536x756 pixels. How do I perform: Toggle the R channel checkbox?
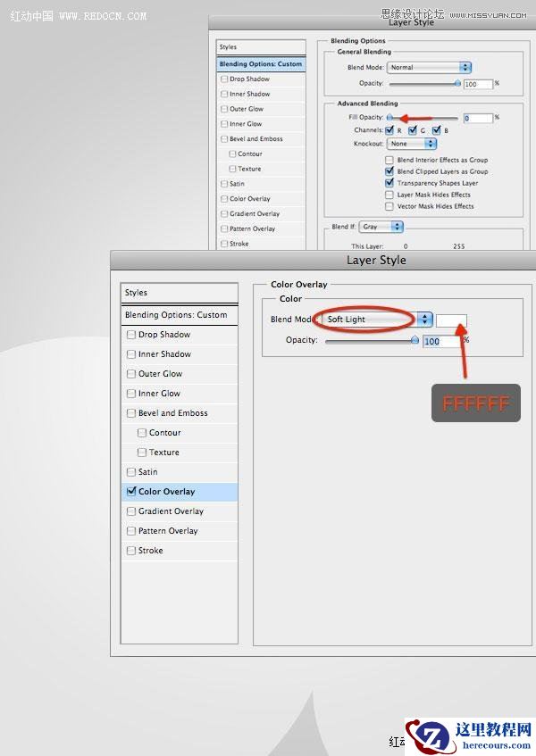[x=389, y=129]
